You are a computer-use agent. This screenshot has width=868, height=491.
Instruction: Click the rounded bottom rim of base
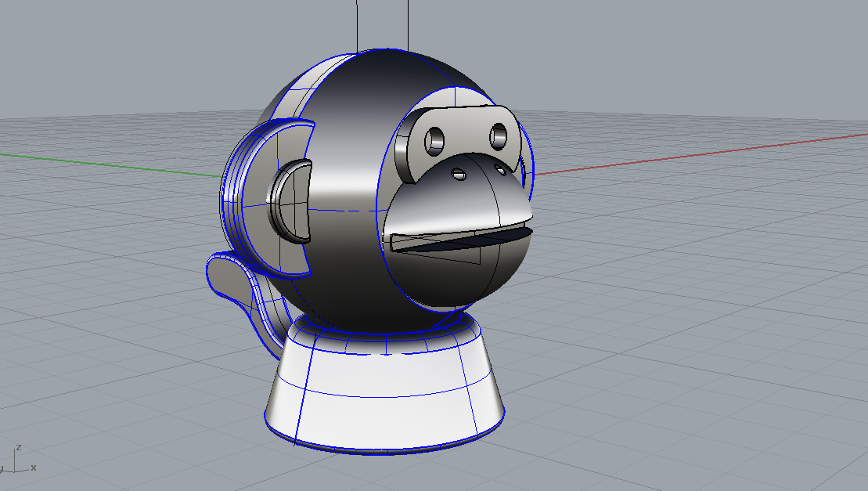pos(391,449)
